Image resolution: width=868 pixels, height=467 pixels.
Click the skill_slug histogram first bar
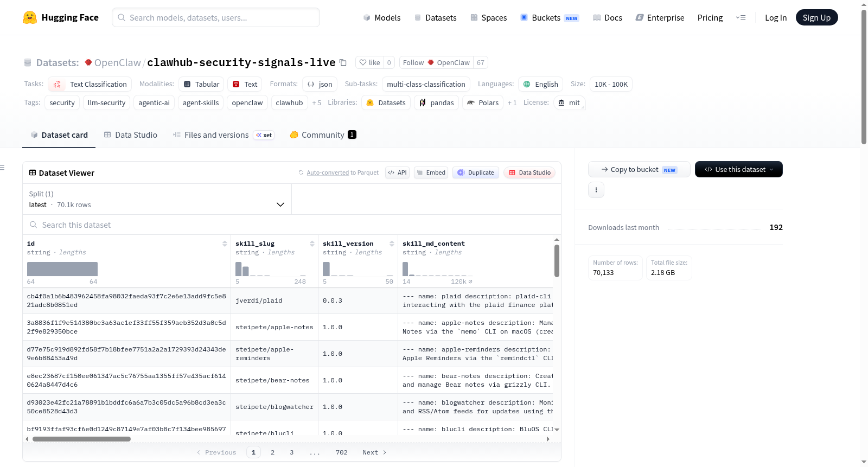tap(238, 269)
